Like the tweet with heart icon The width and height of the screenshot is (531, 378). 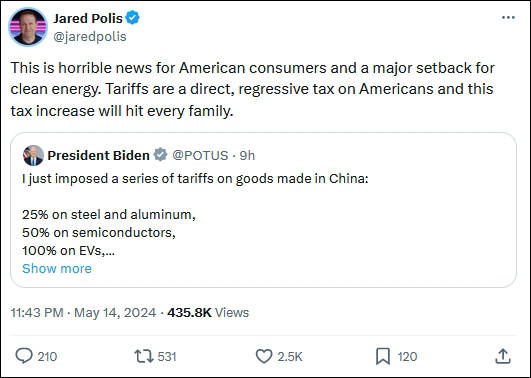(264, 356)
